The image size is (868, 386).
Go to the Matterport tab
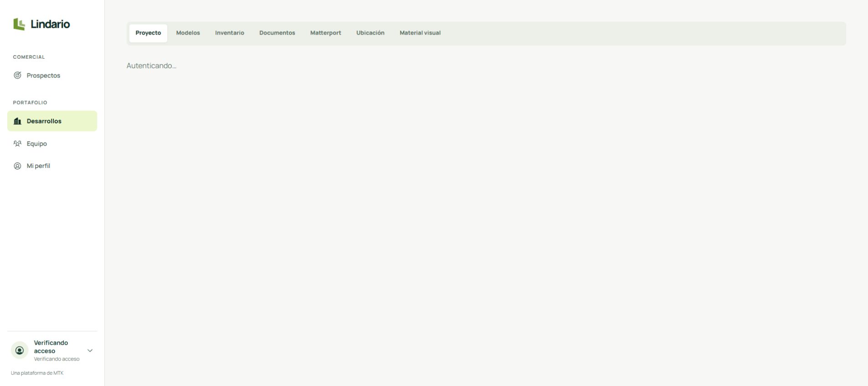tap(326, 33)
